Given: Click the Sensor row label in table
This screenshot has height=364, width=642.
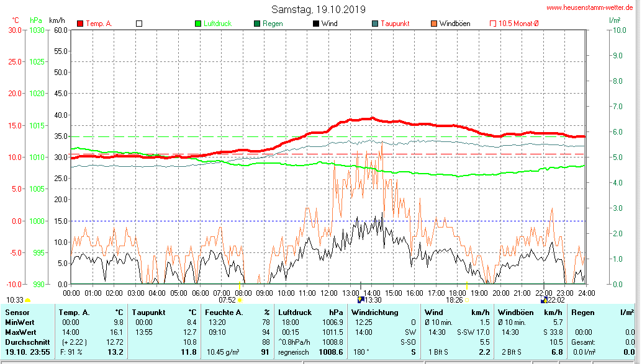Looking at the screenshot, I should [18, 313].
